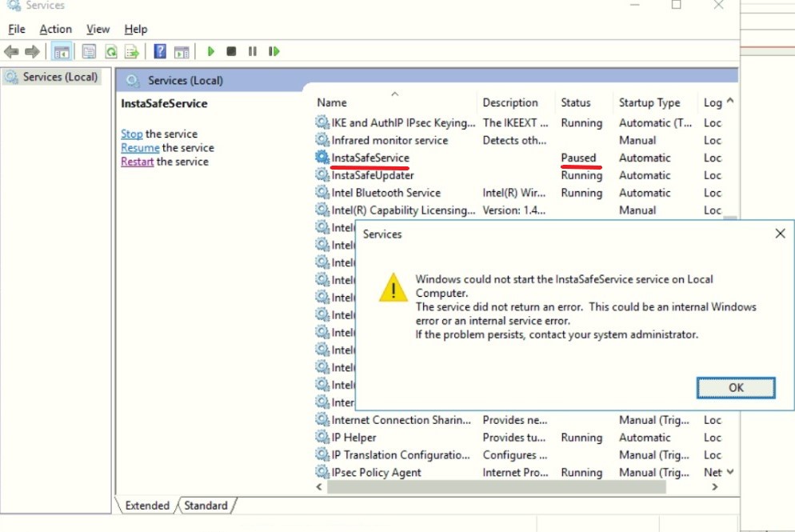
Task: Switch to the Extended tab
Action: tap(147, 506)
